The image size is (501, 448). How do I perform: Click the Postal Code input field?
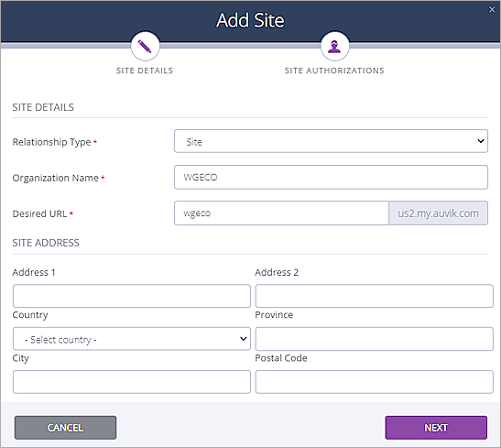375,382
